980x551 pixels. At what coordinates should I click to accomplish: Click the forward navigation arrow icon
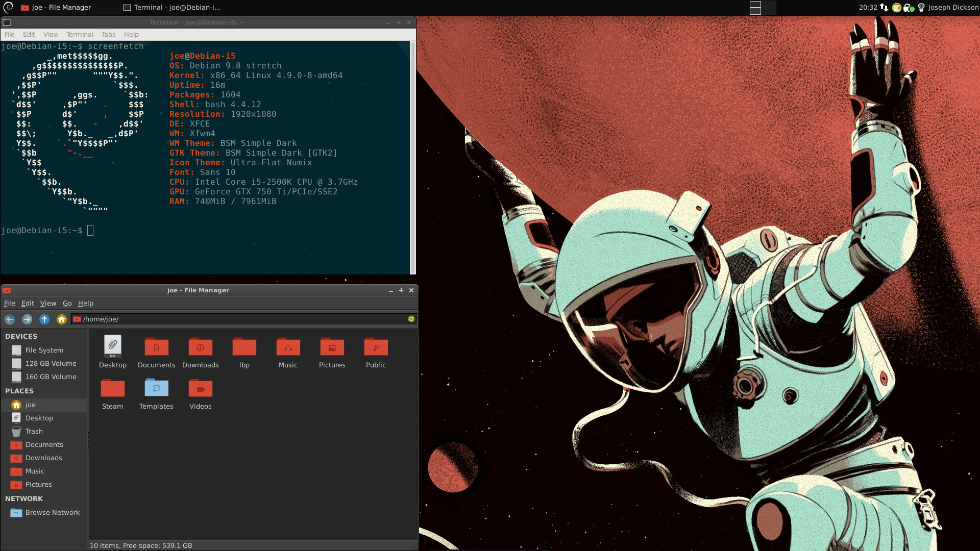click(27, 319)
